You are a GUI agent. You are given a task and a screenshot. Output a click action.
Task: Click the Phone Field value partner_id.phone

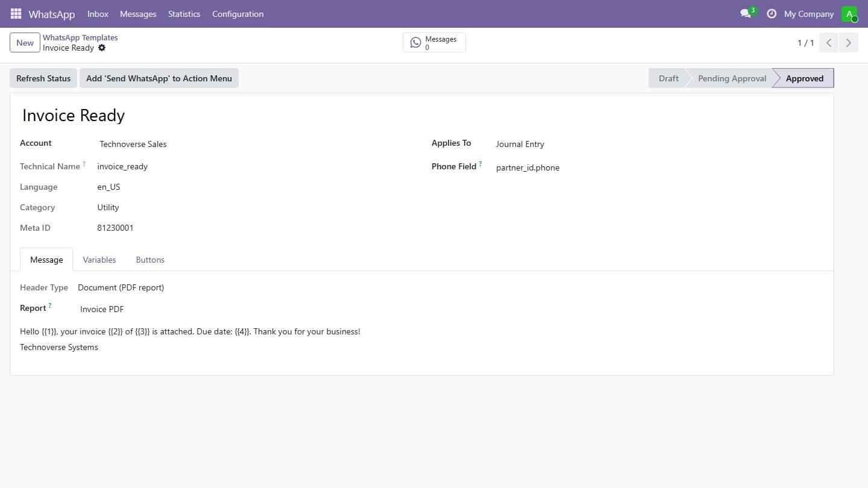[x=527, y=167]
